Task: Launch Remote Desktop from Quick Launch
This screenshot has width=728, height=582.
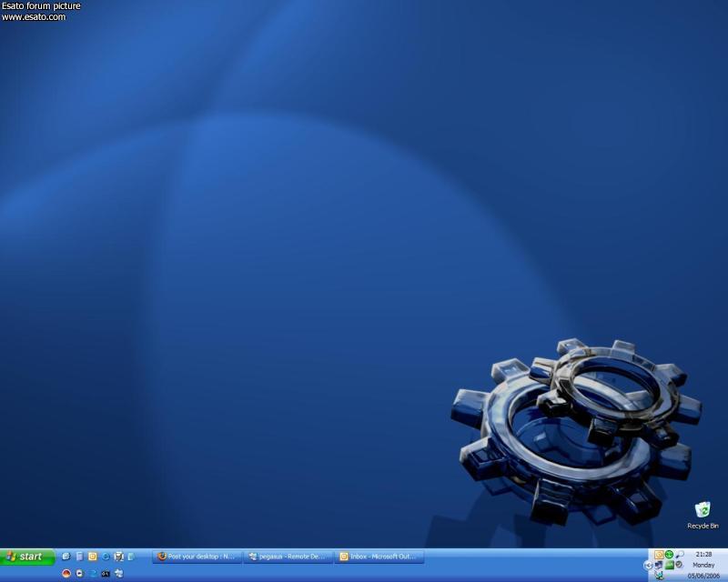Action: click(119, 573)
